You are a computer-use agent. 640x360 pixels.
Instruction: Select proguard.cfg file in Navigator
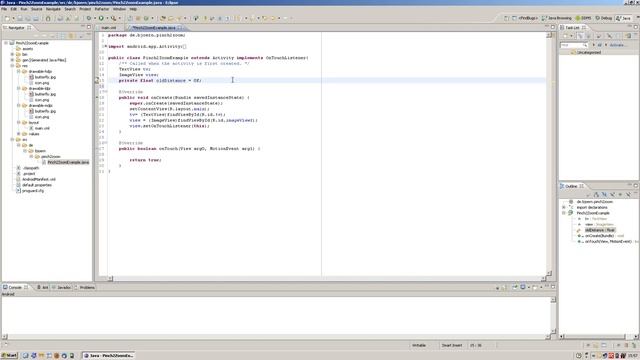33,191
